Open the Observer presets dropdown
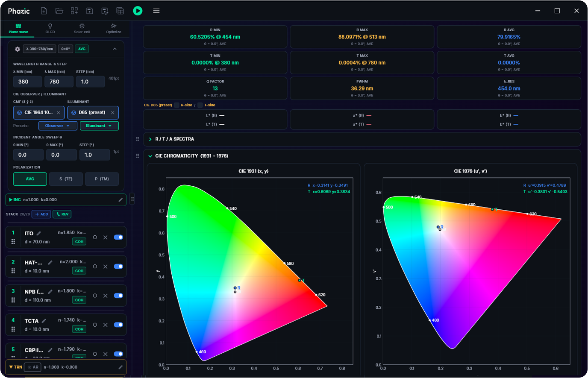This screenshot has width=588, height=378. click(58, 126)
